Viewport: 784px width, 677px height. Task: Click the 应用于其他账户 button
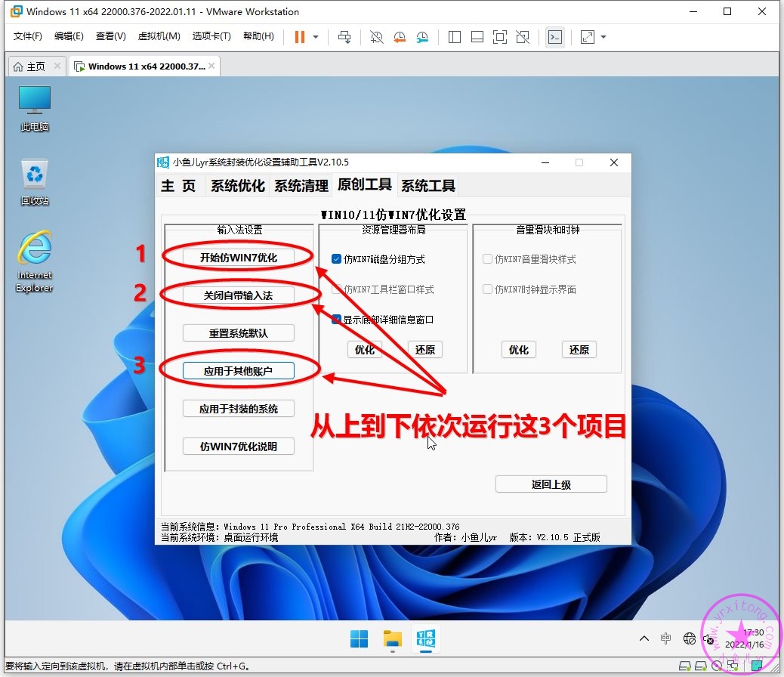239,371
